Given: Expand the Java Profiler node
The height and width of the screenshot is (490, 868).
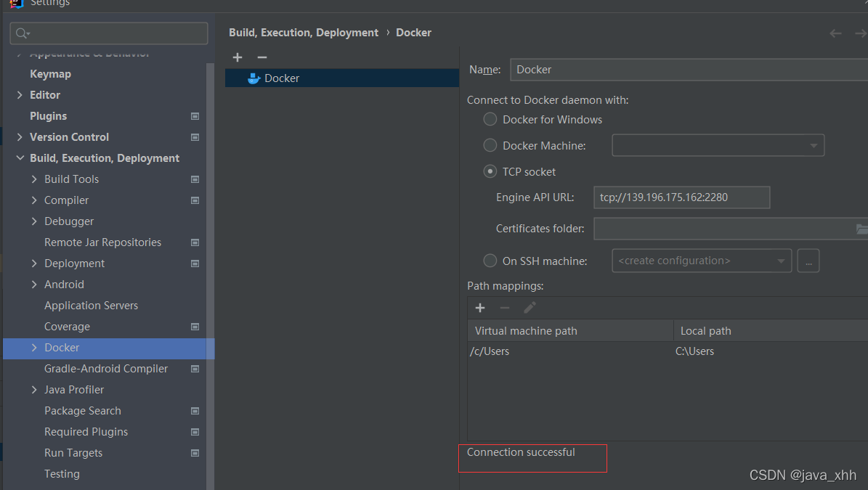Looking at the screenshot, I should pyautogui.click(x=34, y=390).
